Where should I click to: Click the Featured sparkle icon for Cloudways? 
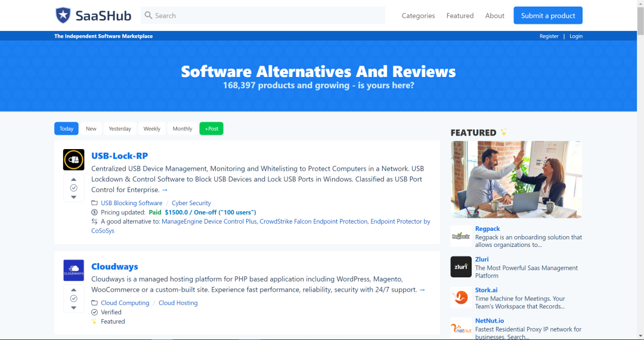[x=94, y=322]
